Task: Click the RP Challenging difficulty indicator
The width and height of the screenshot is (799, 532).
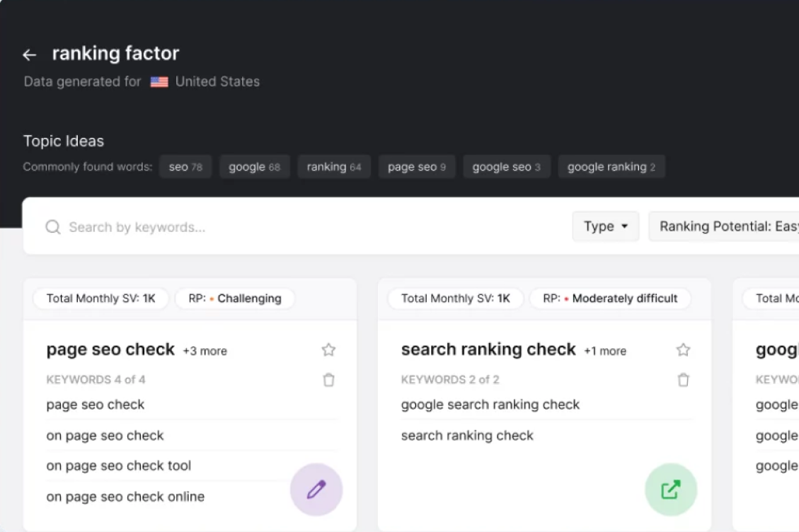Action: tap(234, 298)
